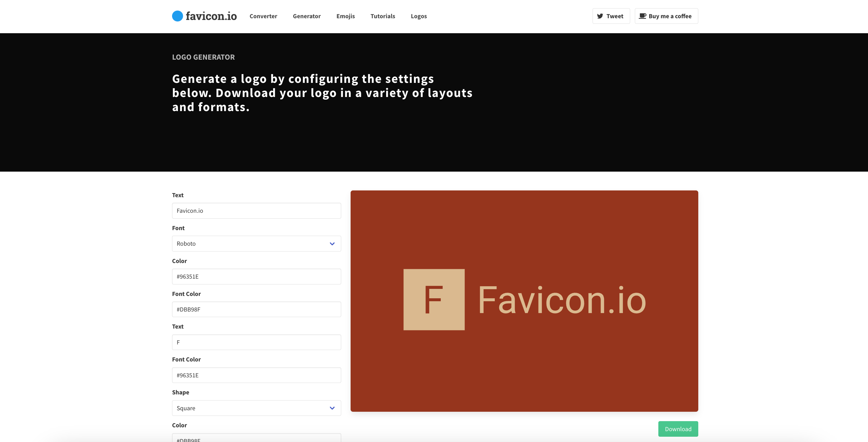Click the blue favicon.io circle logo
Image resolution: width=868 pixels, height=442 pixels.
(177, 16)
